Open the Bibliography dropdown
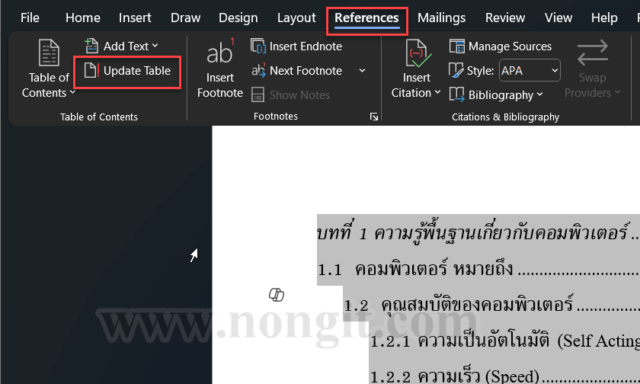This screenshot has width=640, height=384. coord(496,95)
